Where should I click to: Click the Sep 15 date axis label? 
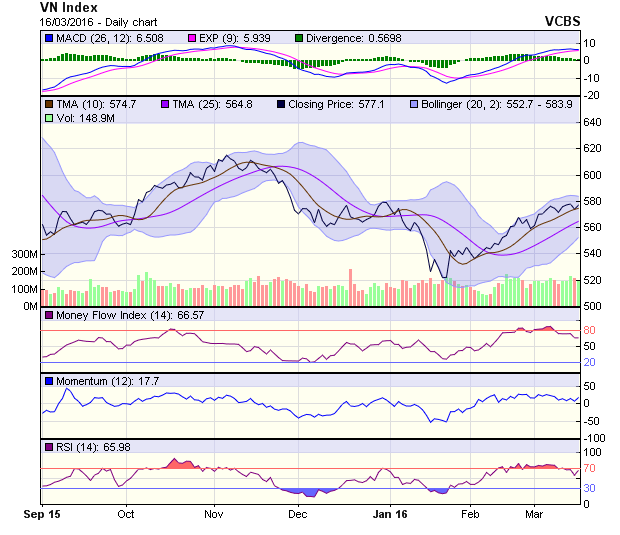pos(43,514)
